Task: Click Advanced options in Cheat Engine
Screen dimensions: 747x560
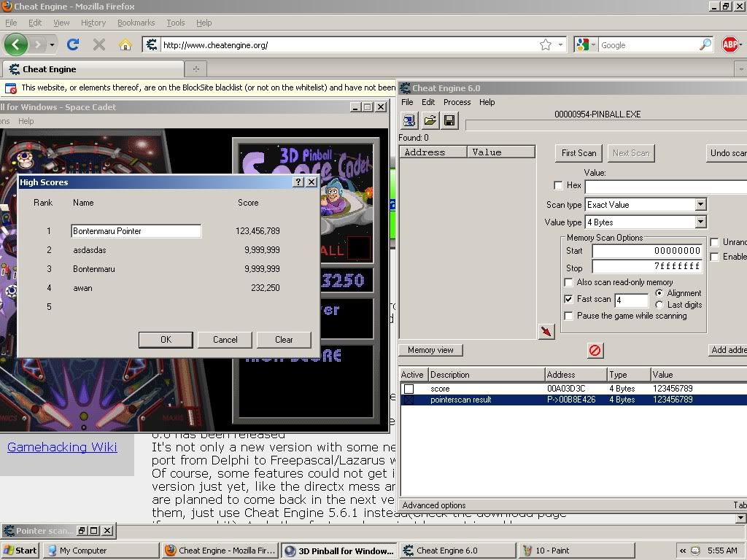Action: [x=434, y=505]
